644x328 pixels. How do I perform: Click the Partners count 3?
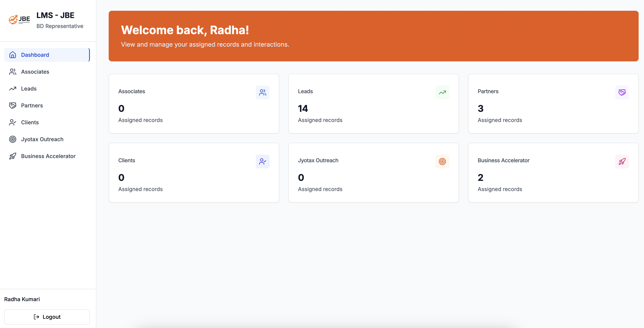click(480, 108)
